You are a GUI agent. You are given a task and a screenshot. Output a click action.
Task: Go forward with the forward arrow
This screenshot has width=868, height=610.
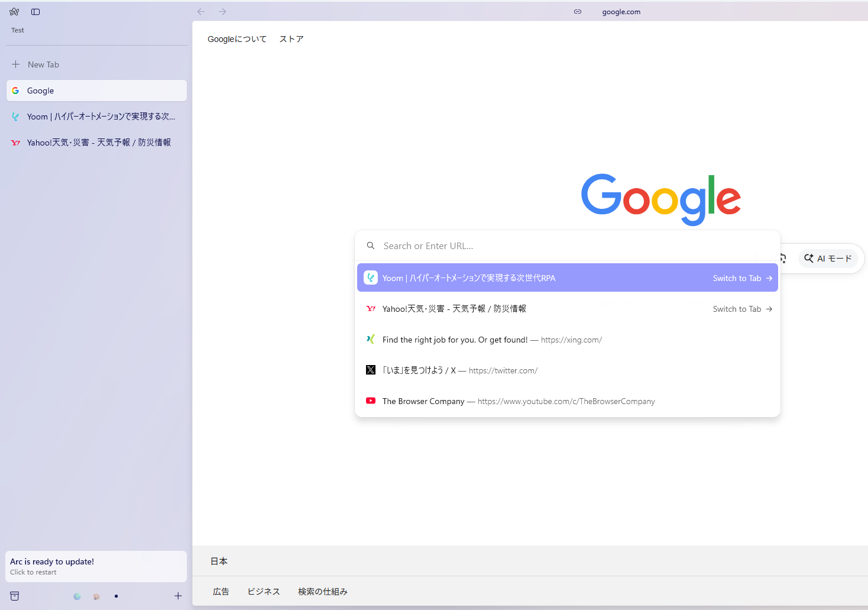coord(222,12)
